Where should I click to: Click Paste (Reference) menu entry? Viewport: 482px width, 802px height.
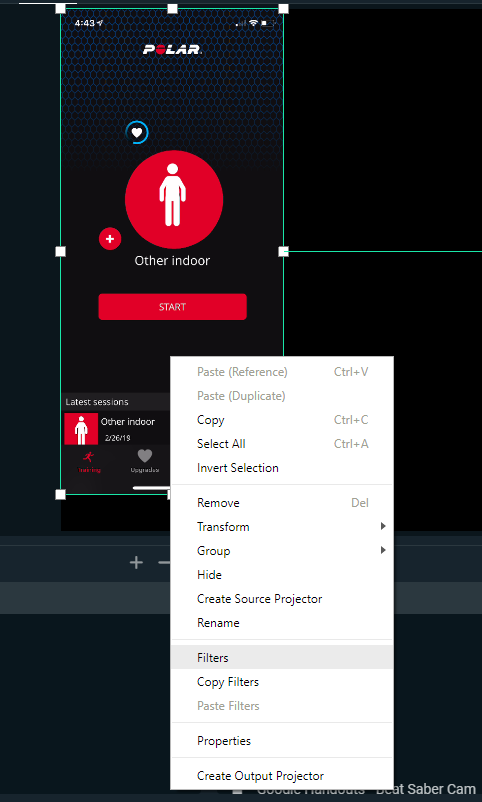282,372
